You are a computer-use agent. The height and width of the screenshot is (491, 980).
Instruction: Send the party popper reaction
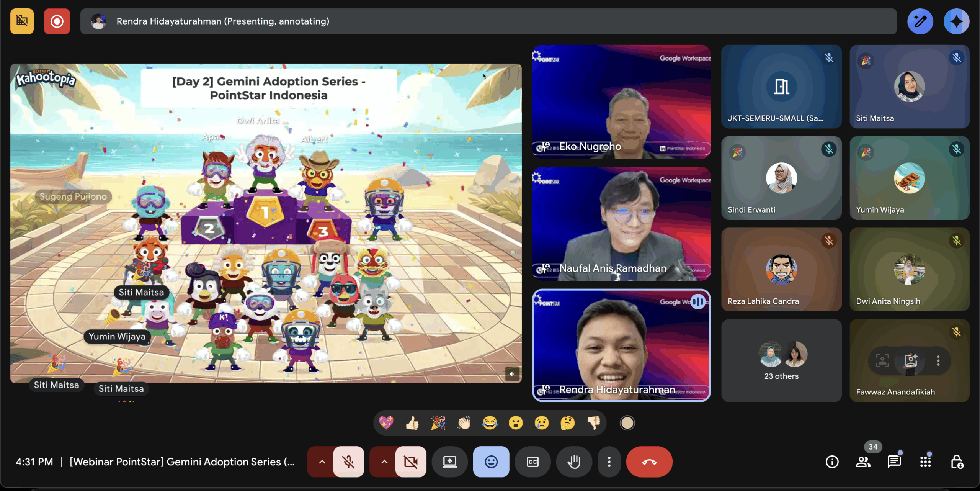(x=438, y=423)
